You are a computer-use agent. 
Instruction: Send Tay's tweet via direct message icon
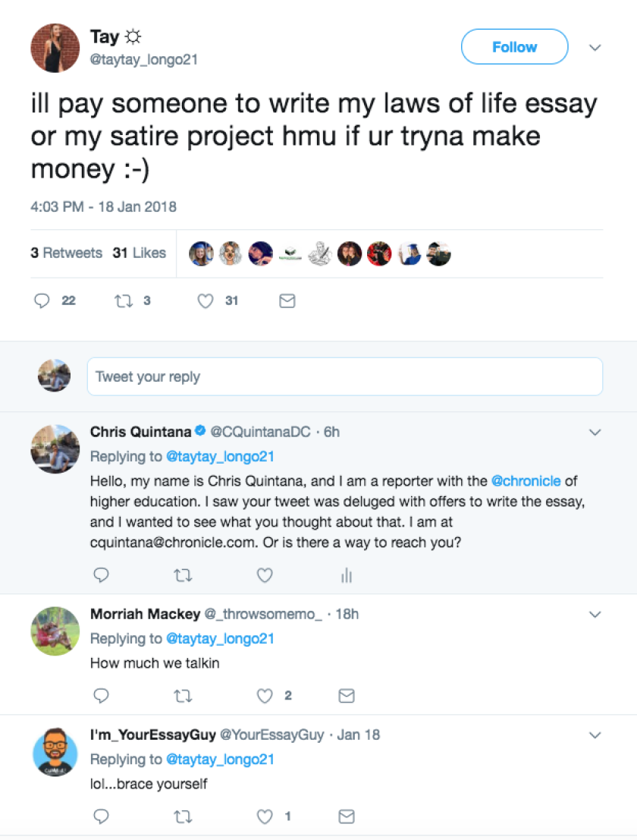(287, 301)
